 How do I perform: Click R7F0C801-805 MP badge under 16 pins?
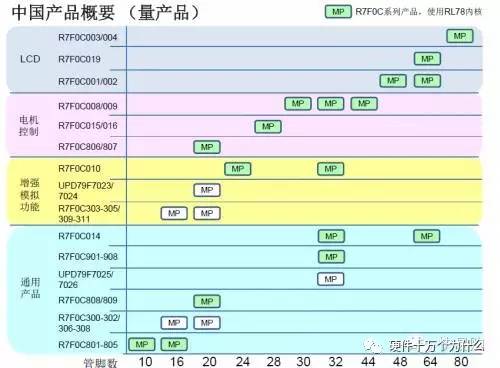coord(174,344)
